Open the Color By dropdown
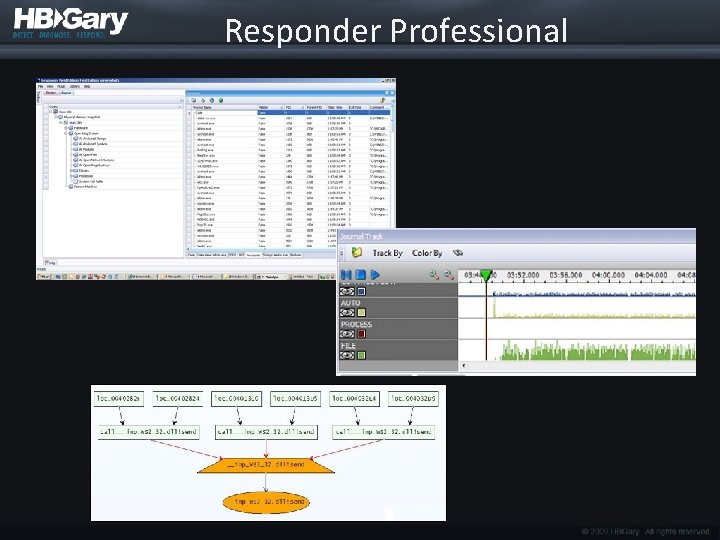This screenshot has height=540, width=720. click(427, 253)
